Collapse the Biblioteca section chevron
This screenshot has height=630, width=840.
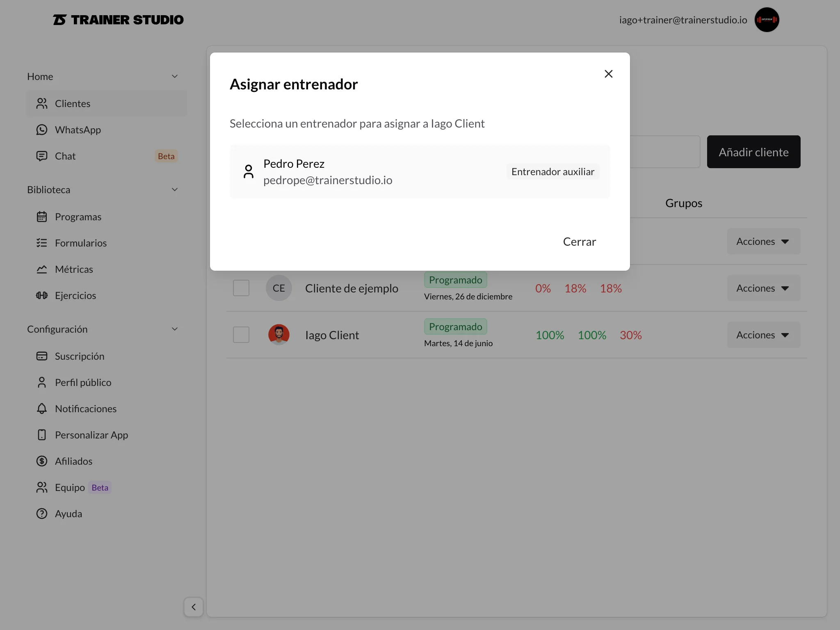click(175, 189)
